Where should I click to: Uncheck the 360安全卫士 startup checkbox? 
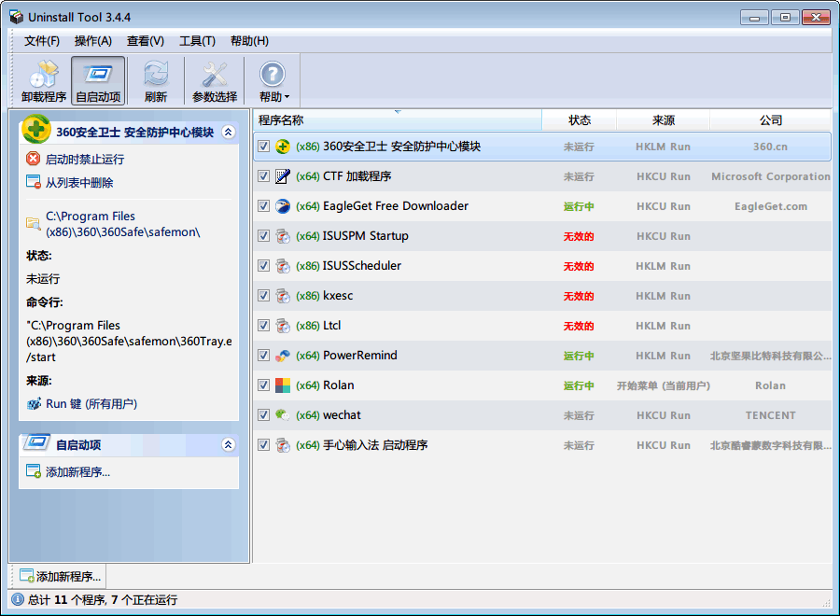[263, 147]
